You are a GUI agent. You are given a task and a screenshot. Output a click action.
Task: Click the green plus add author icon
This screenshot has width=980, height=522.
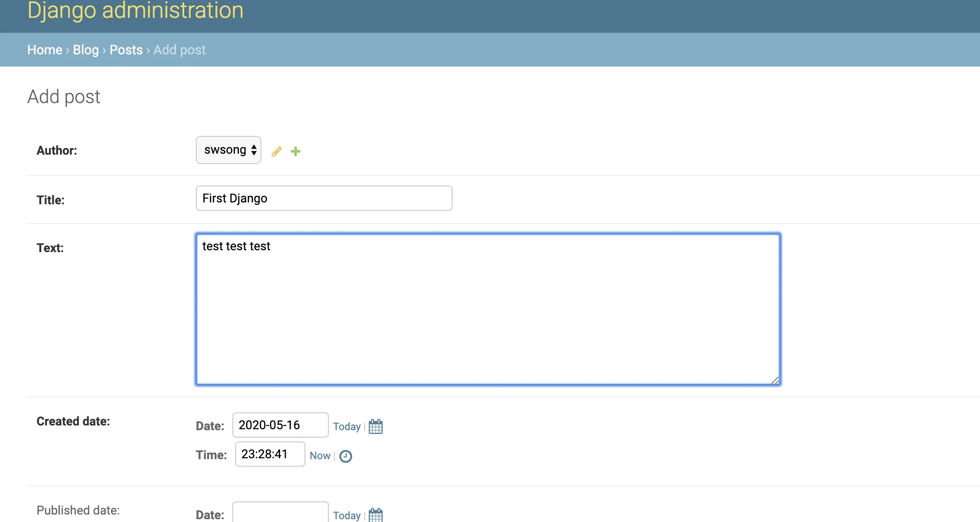(296, 151)
